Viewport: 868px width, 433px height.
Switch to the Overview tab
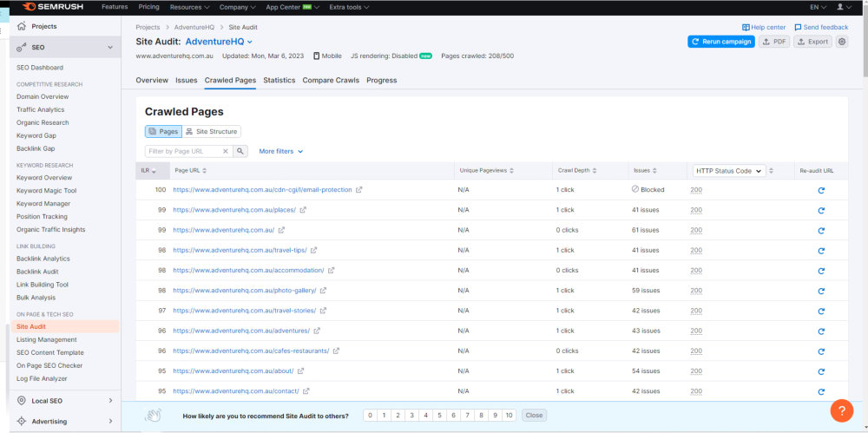coord(152,81)
